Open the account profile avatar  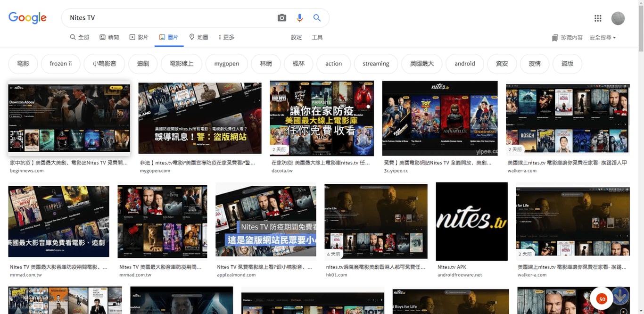(x=618, y=18)
